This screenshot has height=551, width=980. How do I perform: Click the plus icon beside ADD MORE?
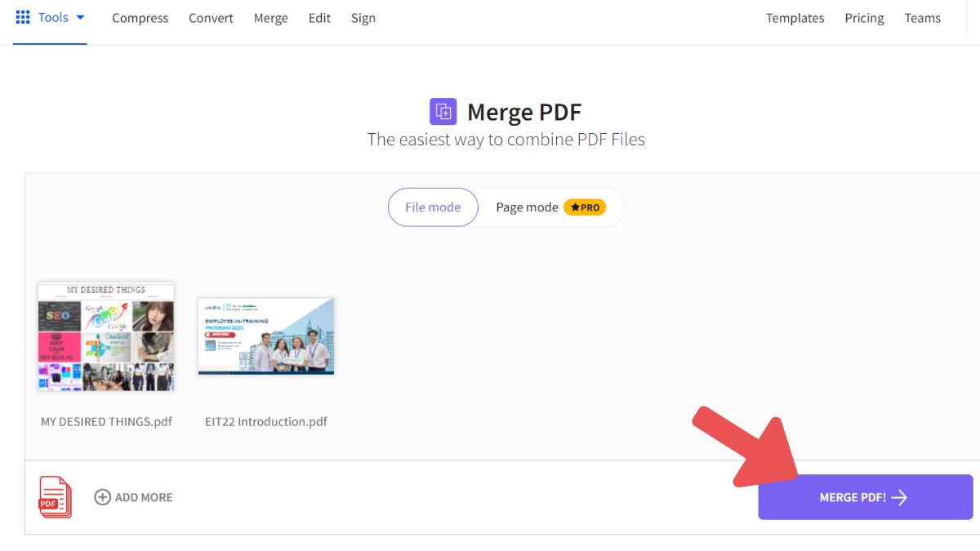coord(102,496)
